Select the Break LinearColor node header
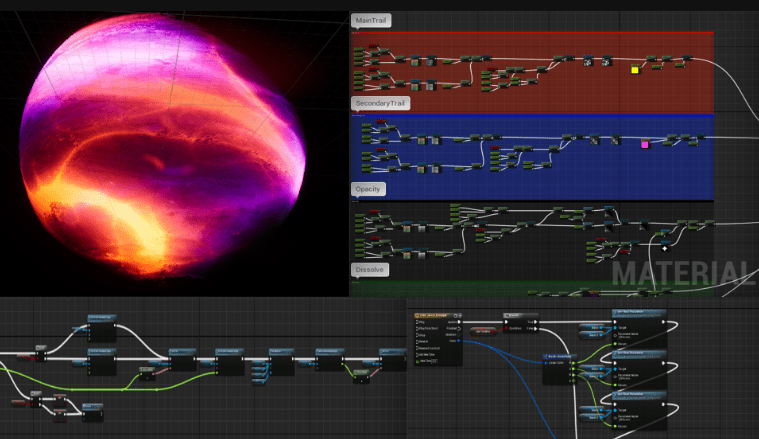The image size is (759, 439). (560, 356)
